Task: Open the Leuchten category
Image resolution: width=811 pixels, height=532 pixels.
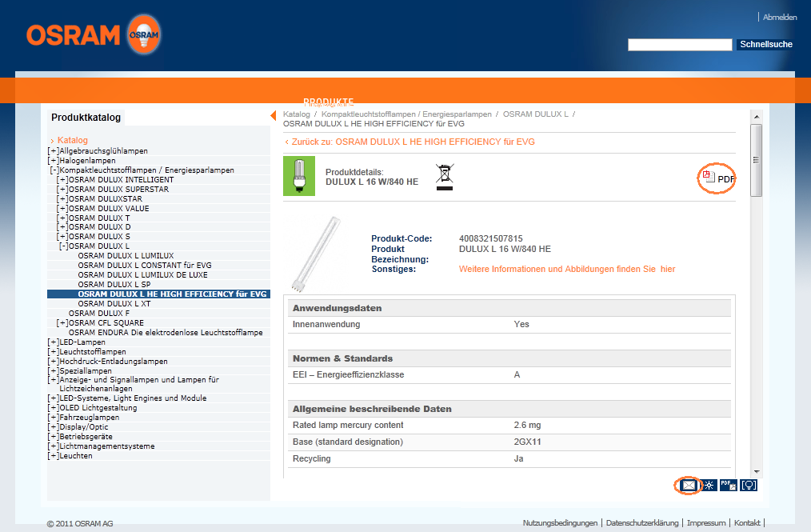Action: 76,456
